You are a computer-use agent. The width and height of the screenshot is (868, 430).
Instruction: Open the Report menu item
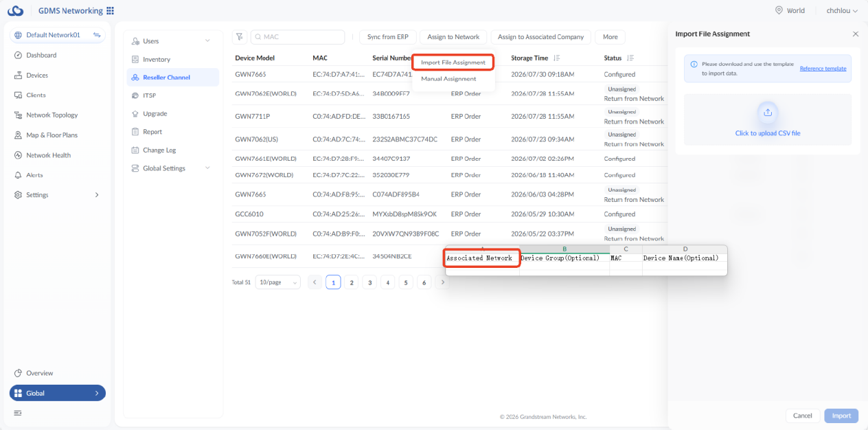click(x=173, y=132)
